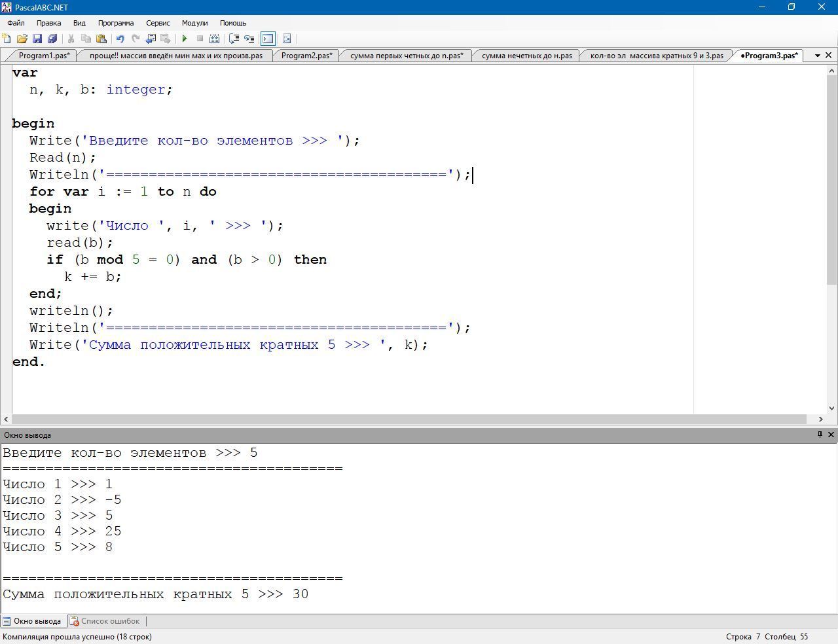Click the Compile toolbar icon
The image size is (838, 644).
214,39
